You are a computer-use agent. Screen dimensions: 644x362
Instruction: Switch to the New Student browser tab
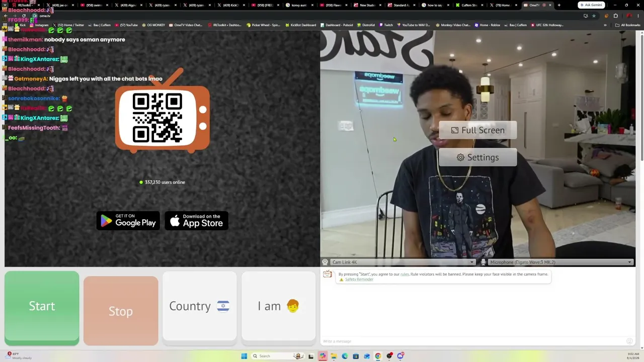coord(367,5)
